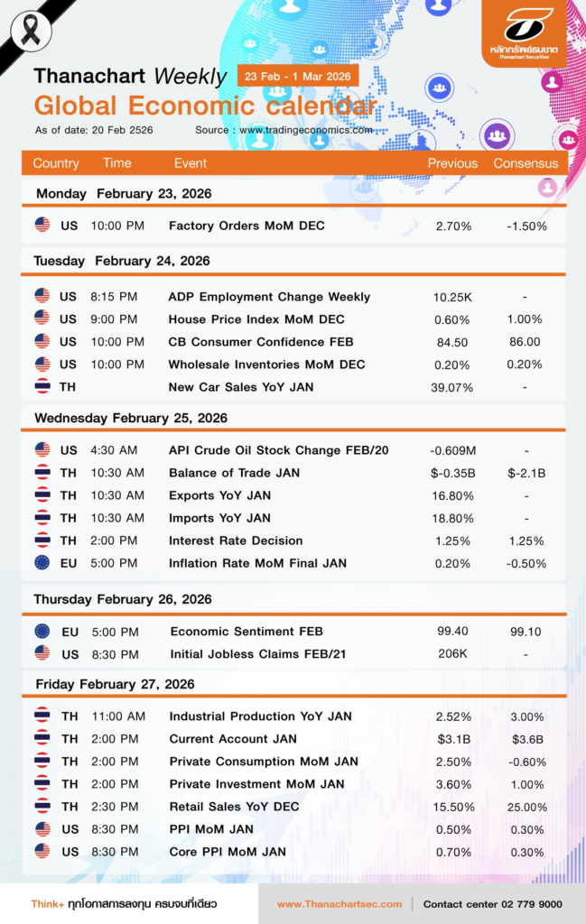Select the Event column header

(191, 163)
